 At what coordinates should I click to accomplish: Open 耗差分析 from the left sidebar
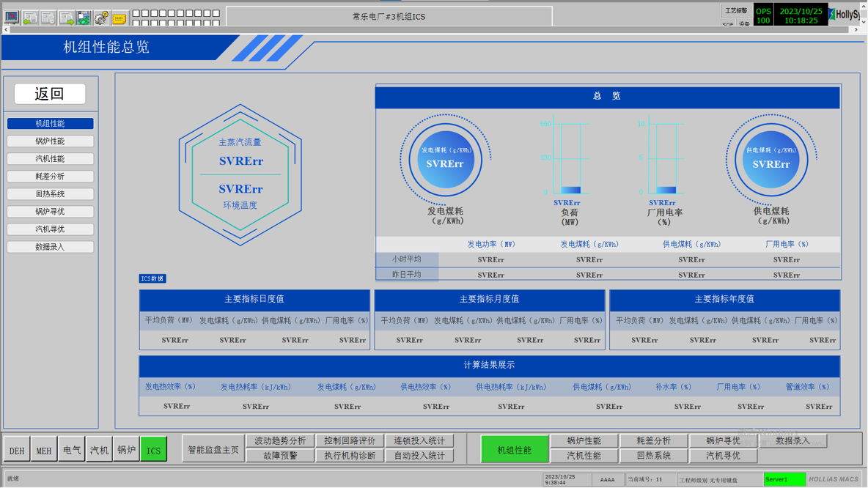(x=50, y=177)
